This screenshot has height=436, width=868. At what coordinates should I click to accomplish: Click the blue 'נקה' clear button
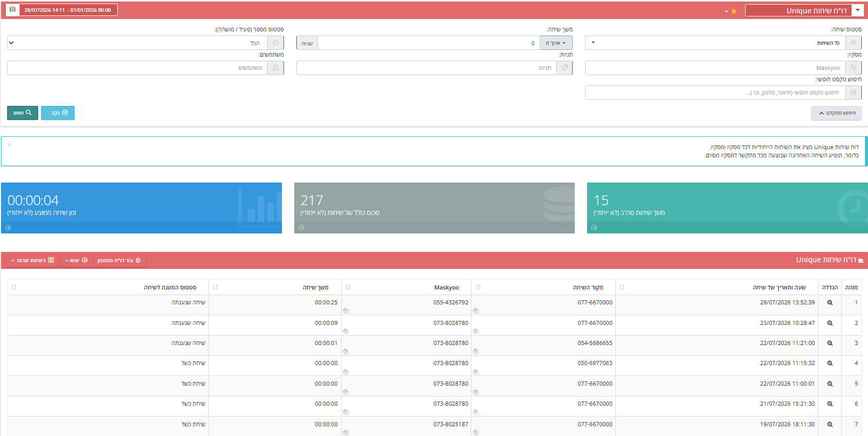(58, 113)
